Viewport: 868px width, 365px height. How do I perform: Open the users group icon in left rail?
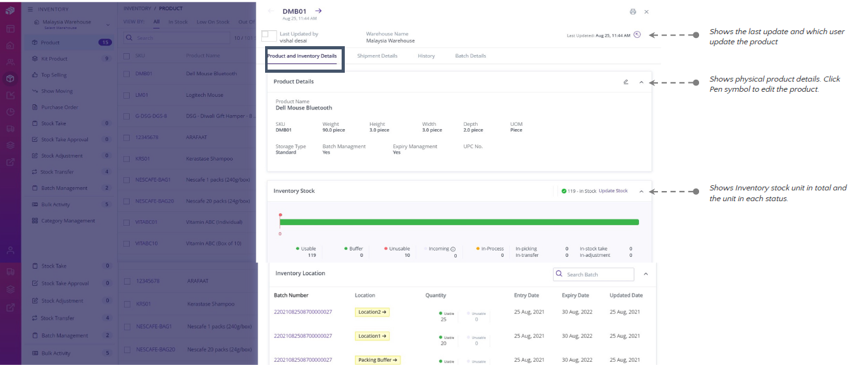(10, 62)
